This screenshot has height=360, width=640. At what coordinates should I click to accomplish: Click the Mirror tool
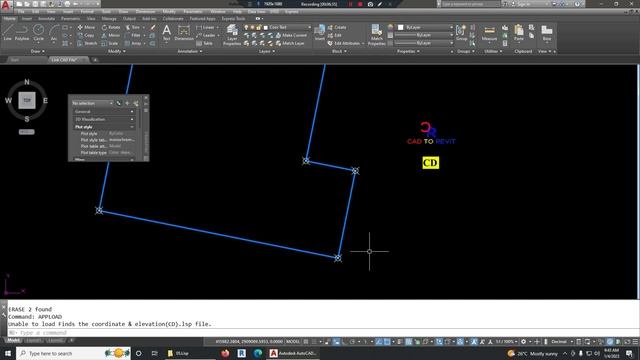pyautogui.click(x=111, y=36)
